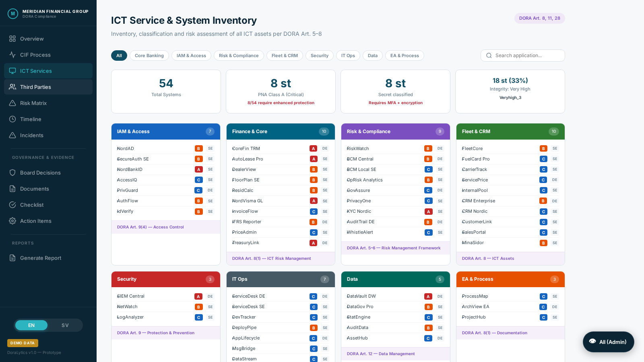Click the Overview grid icon in sidebar
644x362 pixels.
(x=12, y=39)
